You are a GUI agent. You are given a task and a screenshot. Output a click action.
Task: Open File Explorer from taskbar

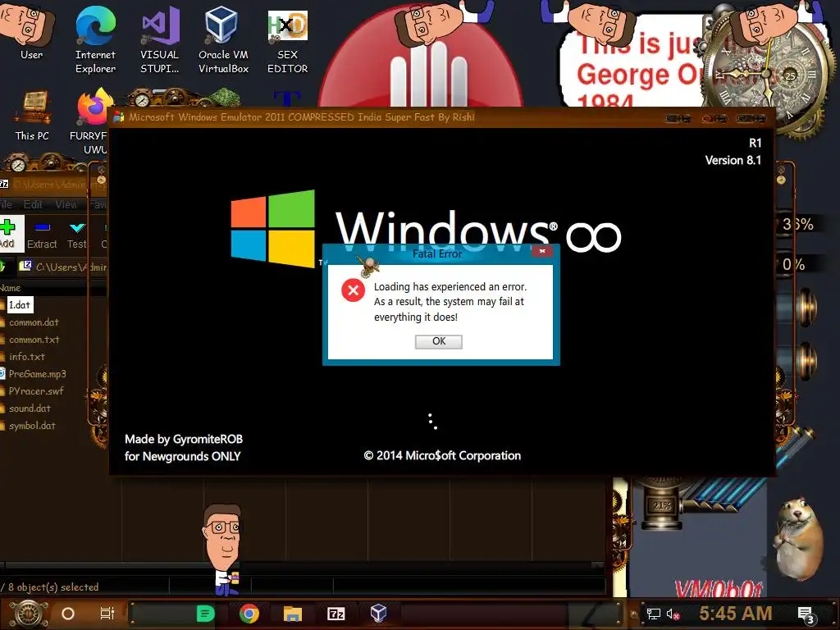293,614
